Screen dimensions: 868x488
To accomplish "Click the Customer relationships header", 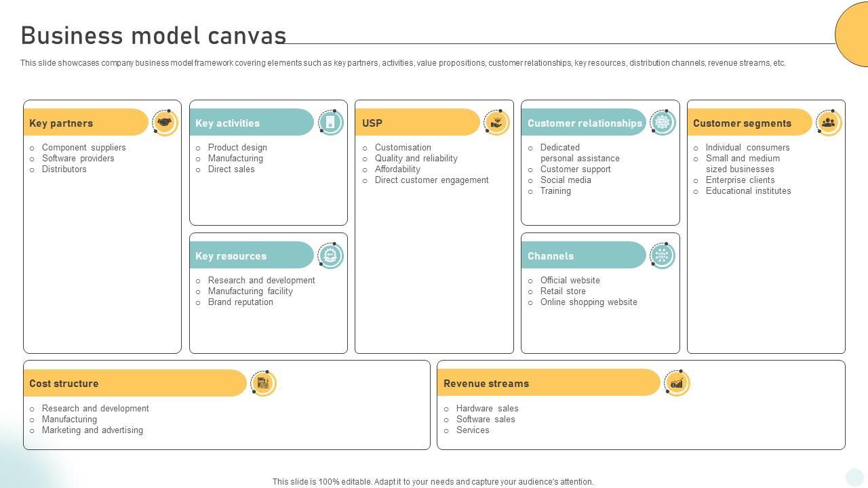I will click(584, 123).
